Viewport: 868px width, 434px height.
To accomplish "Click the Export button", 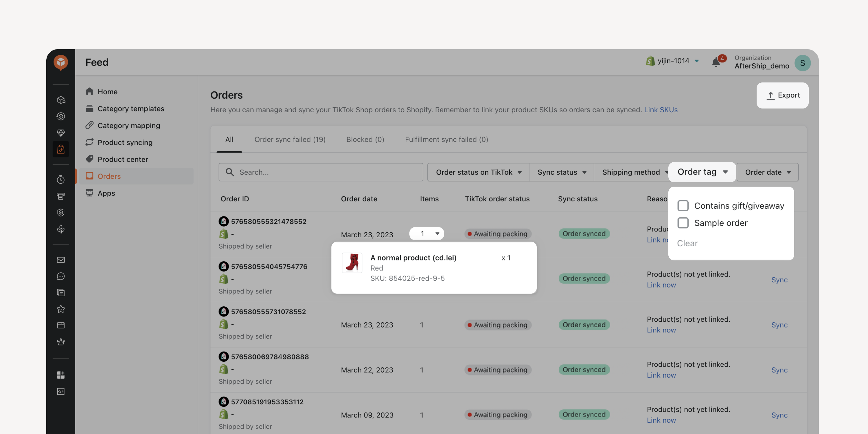I will [x=782, y=95].
